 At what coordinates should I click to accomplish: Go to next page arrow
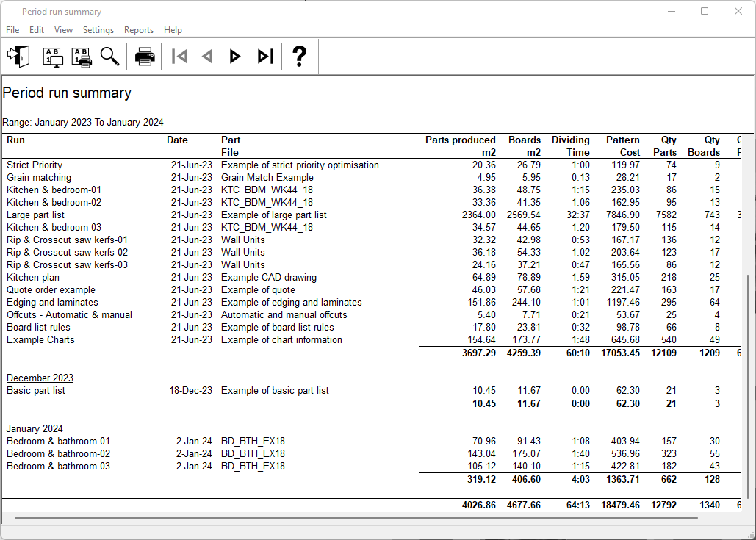235,57
